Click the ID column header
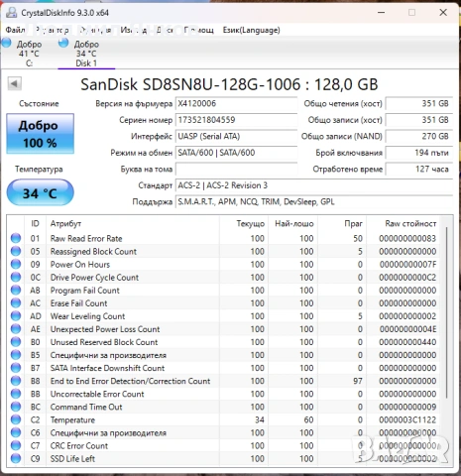Viewport: 461px width, 476px height. (35, 224)
